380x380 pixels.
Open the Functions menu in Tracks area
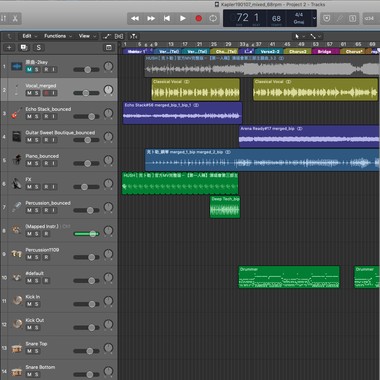(x=58, y=36)
